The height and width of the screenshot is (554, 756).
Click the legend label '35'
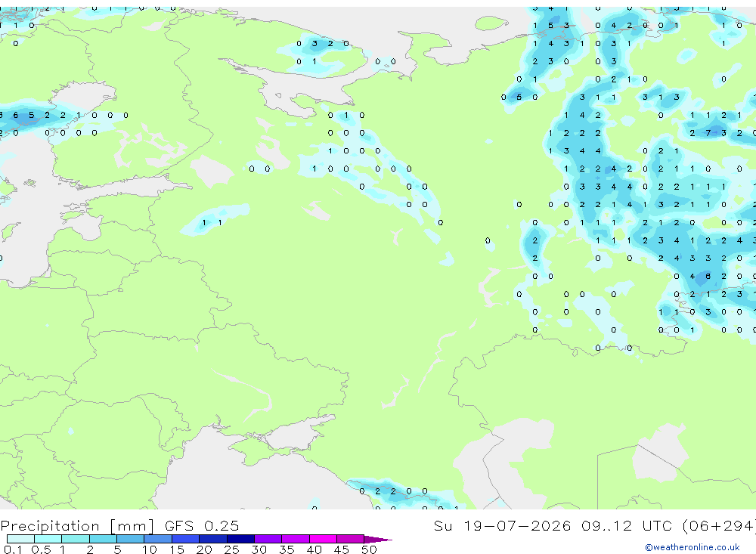(x=287, y=549)
